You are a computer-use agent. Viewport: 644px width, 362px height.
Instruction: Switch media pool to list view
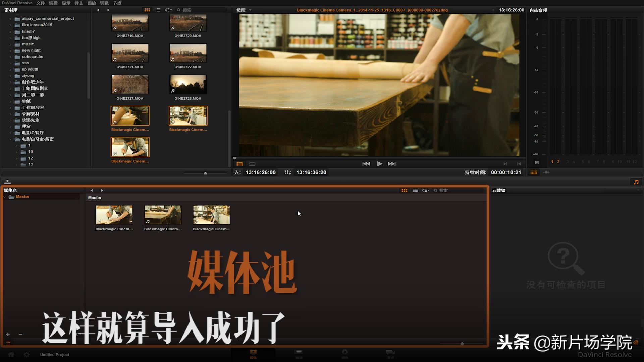415,190
